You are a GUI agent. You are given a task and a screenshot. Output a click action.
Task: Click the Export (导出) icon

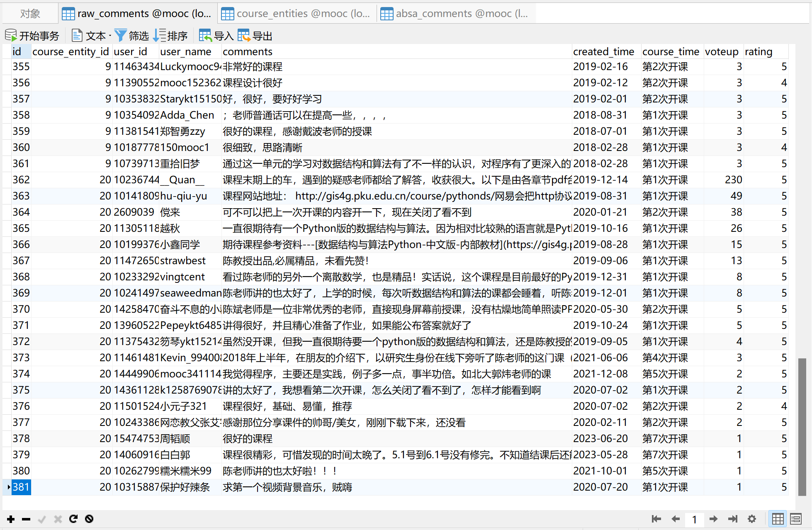[244, 36]
